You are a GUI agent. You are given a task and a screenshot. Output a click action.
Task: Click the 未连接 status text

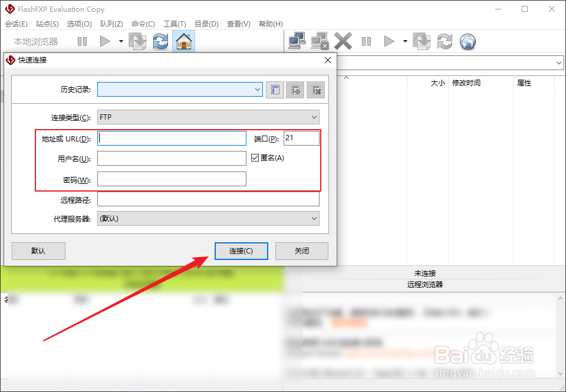(425, 274)
